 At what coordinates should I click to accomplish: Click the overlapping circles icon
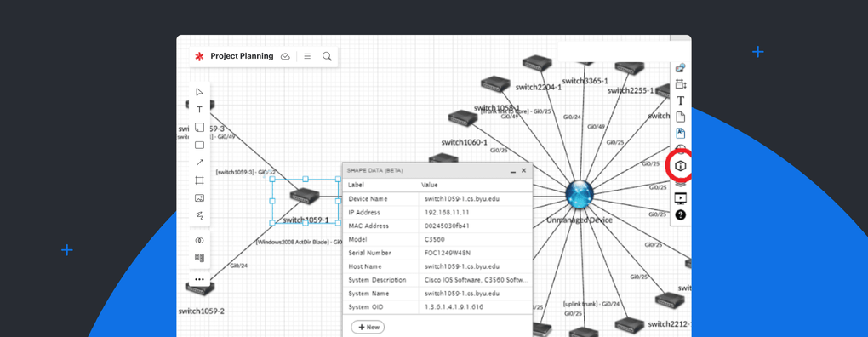pyautogui.click(x=199, y=240)
